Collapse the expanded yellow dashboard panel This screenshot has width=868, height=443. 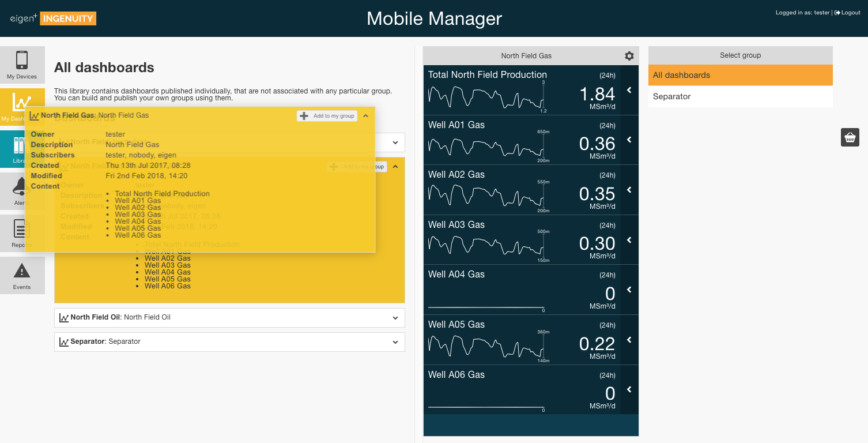(x=395, y=167)
